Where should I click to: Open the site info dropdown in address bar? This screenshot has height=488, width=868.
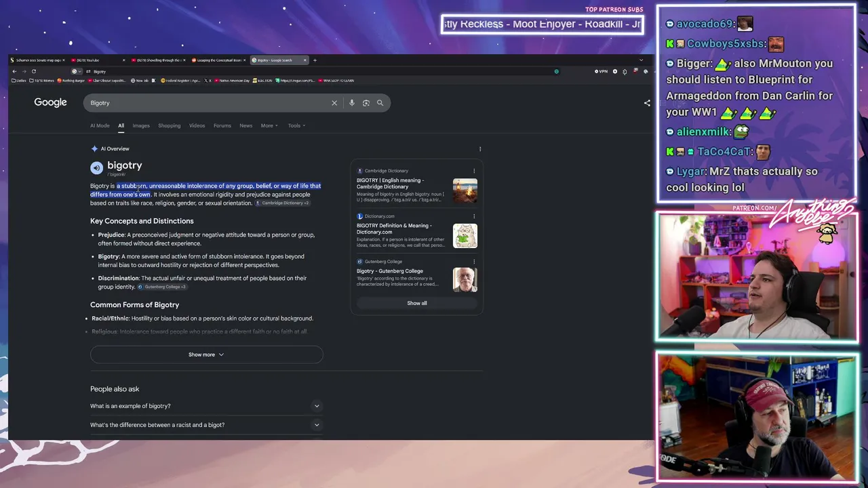click(77, 71)
